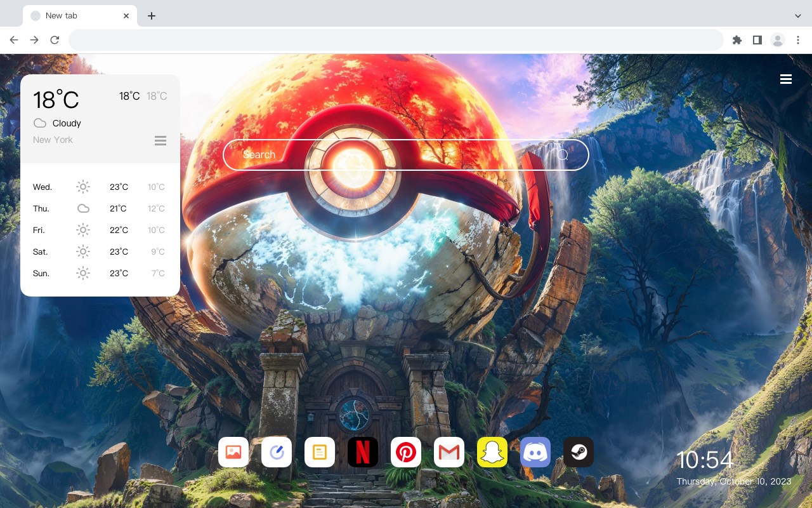This screenshot has width=812, height=508.
Task: Click the Thu. forecast day label
Action: [41, 208]
